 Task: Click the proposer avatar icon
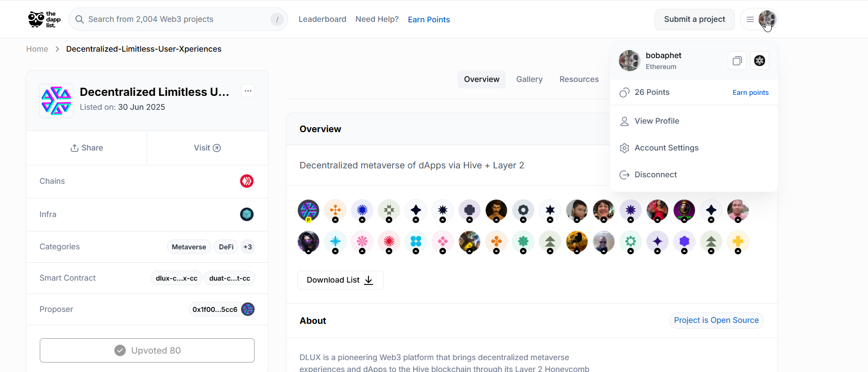click(x=248, y=309)
